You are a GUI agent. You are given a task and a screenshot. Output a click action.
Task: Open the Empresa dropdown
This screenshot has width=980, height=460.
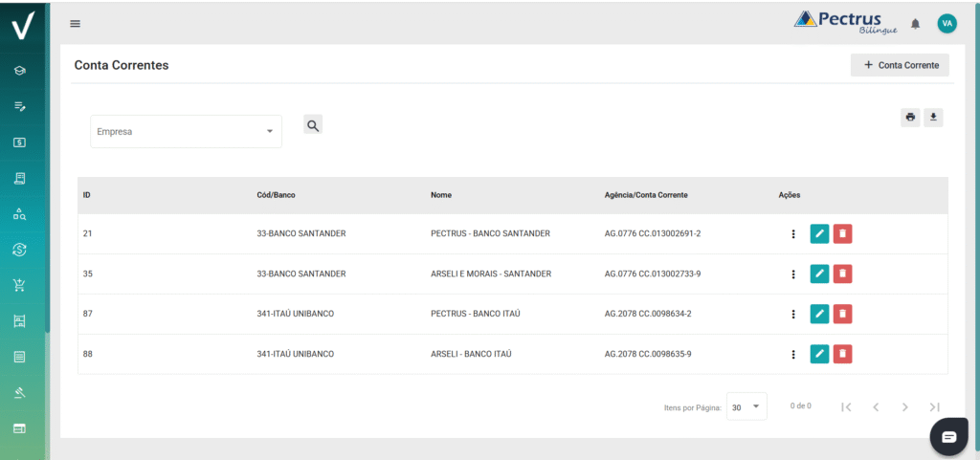tap(186, 132)
